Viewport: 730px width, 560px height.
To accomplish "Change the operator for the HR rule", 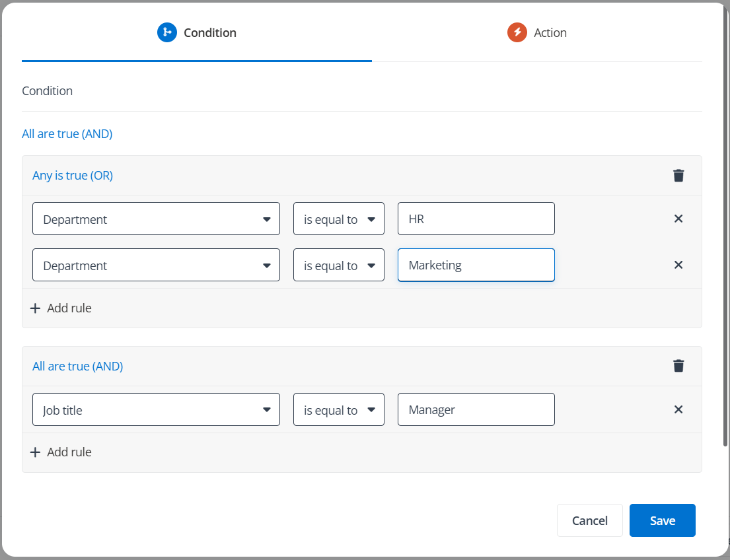I will point(338,219).
